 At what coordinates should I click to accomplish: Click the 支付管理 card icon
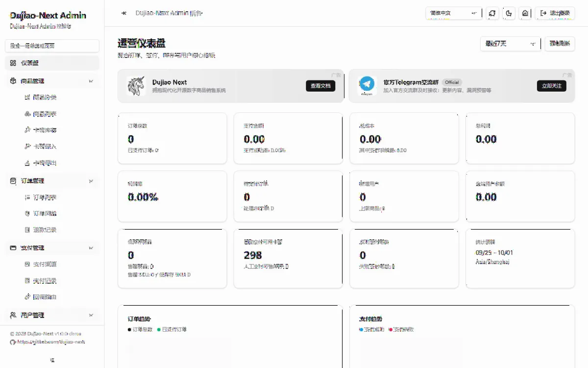(13, 248)
